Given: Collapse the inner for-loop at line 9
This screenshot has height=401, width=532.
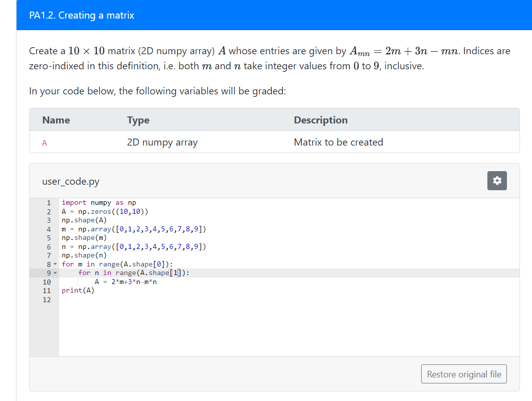Looking at the screenshot, I should tap(55, 273).
